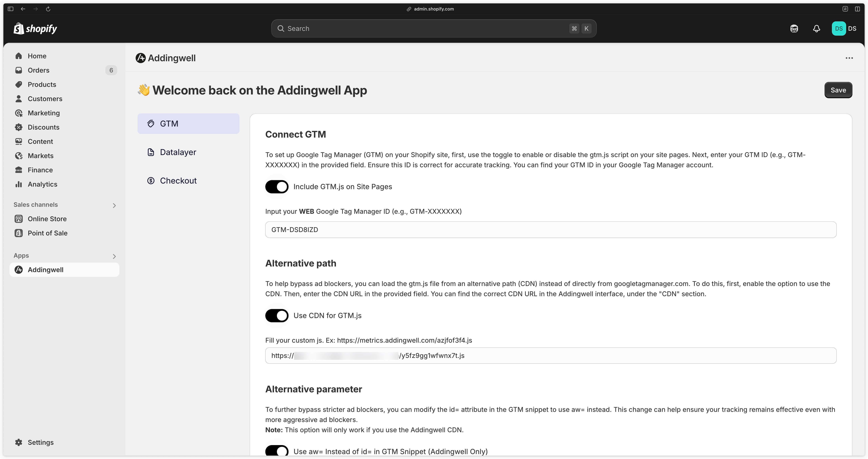Click the Analytics bar chart icon
Viewport: 868px width, 459px height.
click(x=19, y=184)
